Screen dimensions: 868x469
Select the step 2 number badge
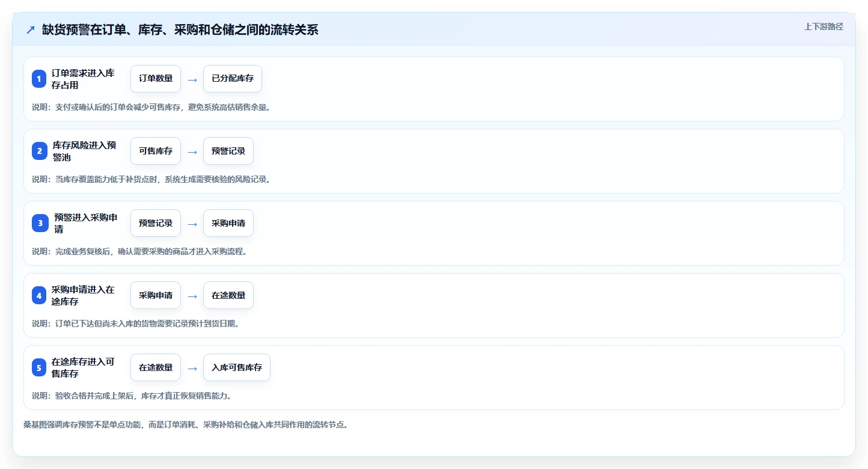click(39, 151)
